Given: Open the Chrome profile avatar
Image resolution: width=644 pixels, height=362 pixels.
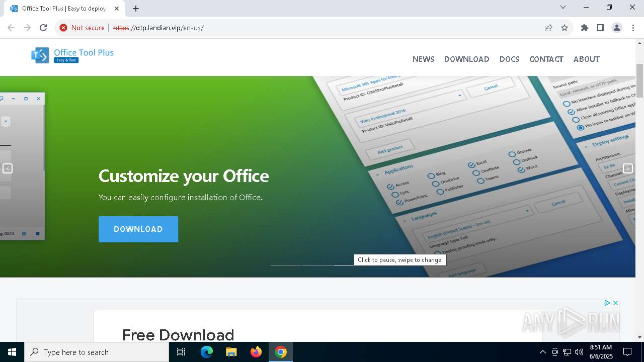Looking at the screenshot, I should (617, 28).
